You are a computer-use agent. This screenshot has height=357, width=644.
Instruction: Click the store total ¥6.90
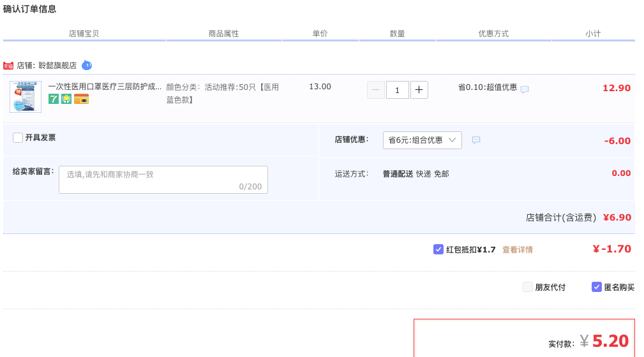point(617,217)
